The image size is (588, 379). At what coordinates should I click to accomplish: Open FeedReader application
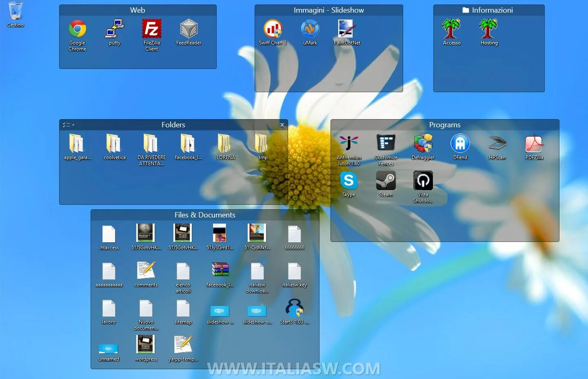click(x=189, y=32)
